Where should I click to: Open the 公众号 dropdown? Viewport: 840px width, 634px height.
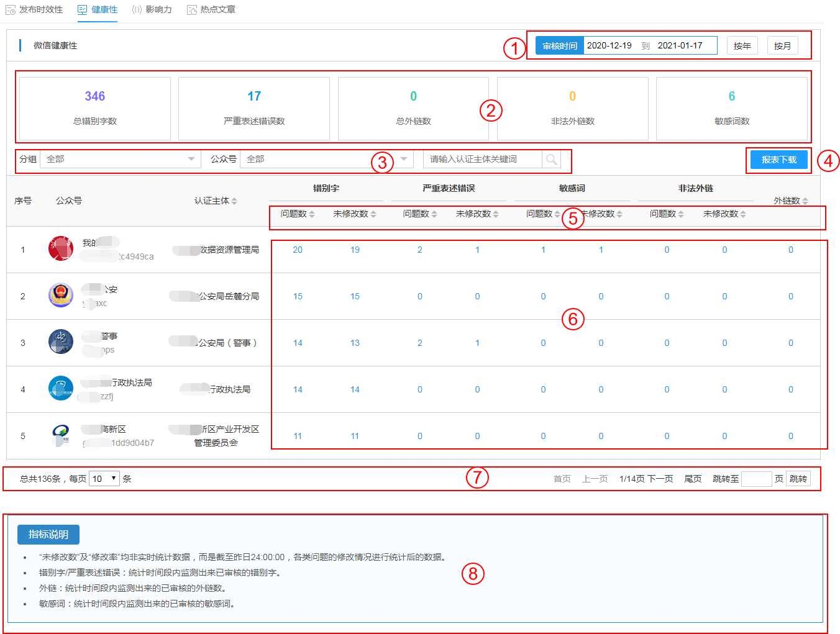326,160
